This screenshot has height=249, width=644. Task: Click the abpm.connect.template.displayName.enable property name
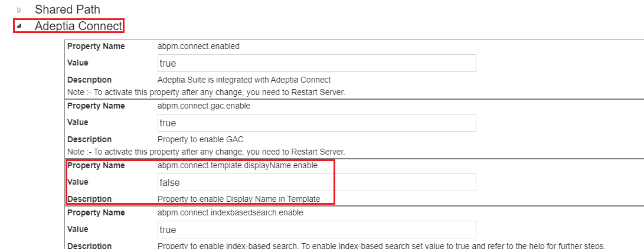[x=237, y=166]
